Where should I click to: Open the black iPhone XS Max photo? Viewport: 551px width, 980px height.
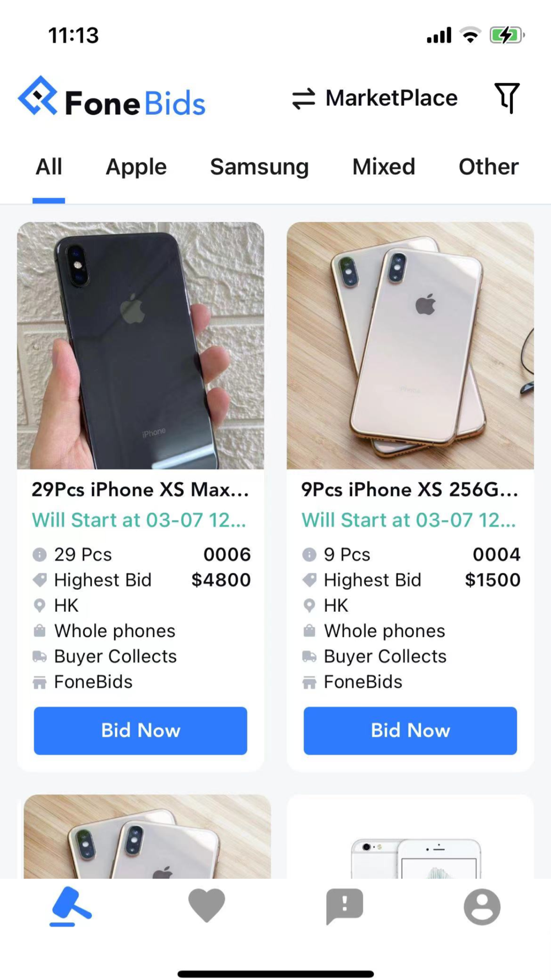click(x=141, y=346)
